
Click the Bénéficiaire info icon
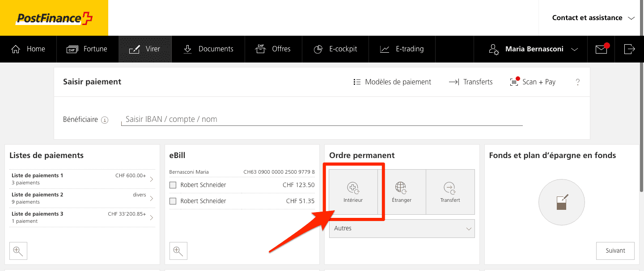(105, 120)
